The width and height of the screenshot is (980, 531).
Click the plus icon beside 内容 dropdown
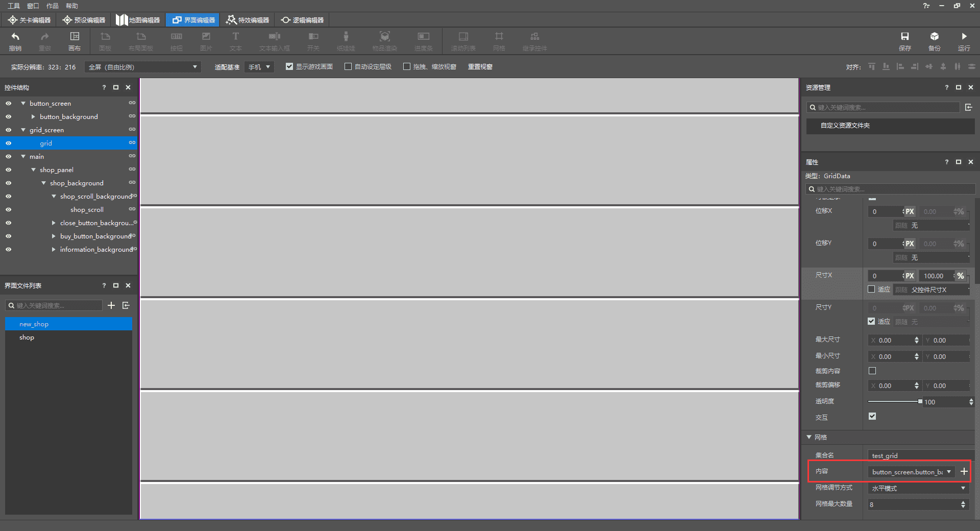point(964,472)
